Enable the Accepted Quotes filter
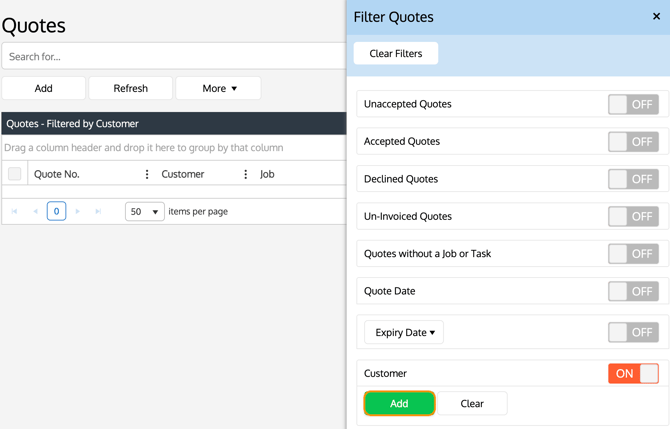This screenshot has height=429, width=670. 633,142
